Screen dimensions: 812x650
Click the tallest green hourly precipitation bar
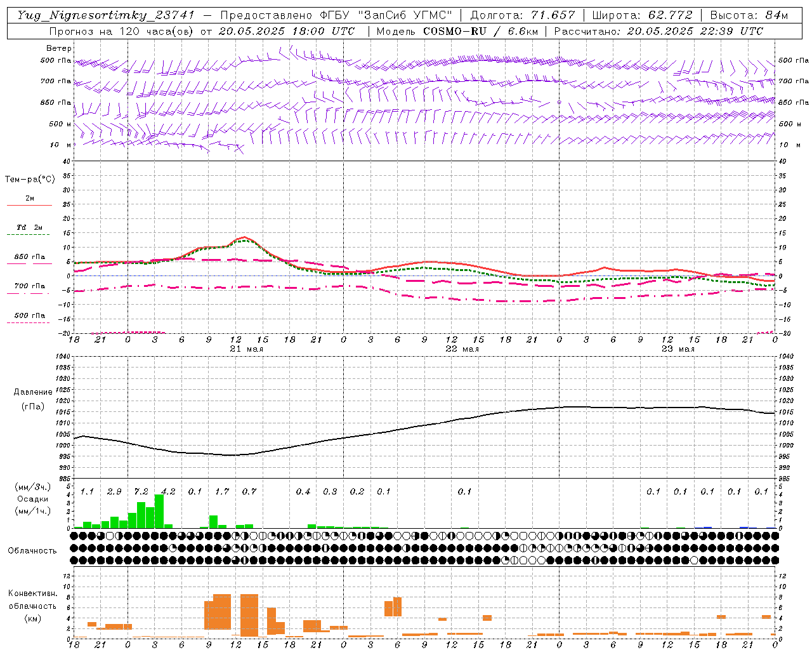159,512
